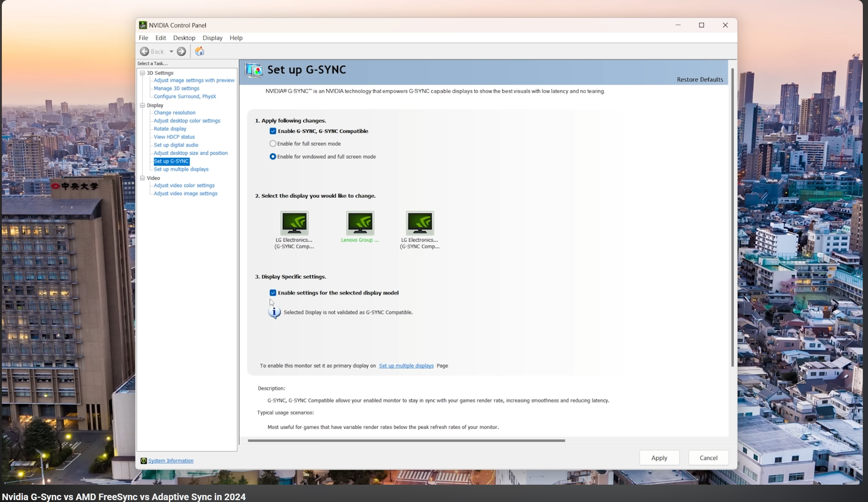Open Change resolution task

(175, 113)
